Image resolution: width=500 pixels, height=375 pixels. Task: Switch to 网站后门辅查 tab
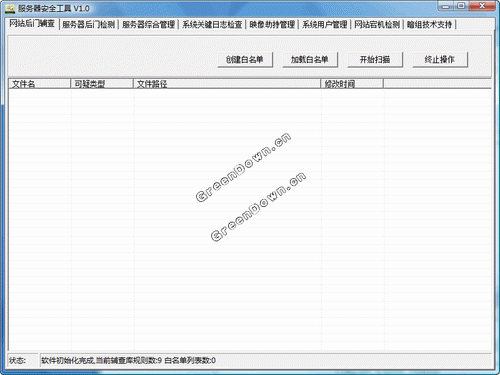(32, 23)
